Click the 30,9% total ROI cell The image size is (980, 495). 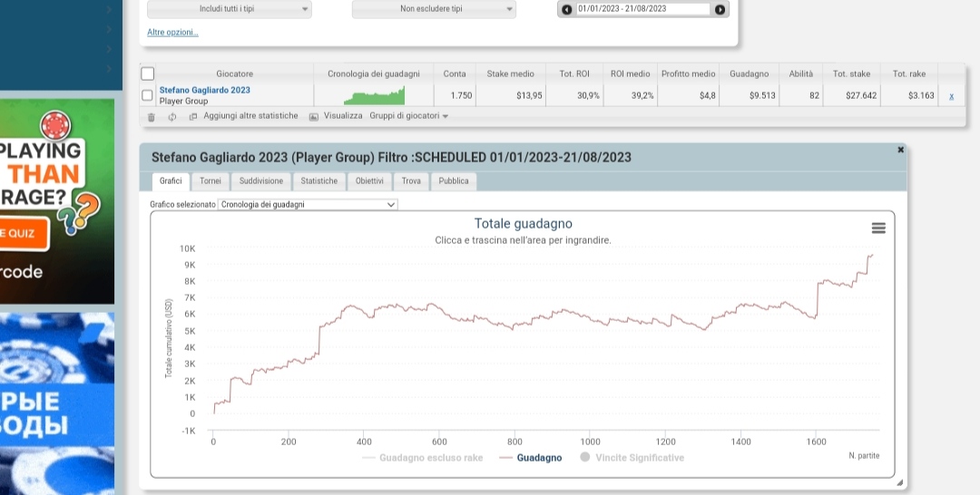(x=573, y=95)
